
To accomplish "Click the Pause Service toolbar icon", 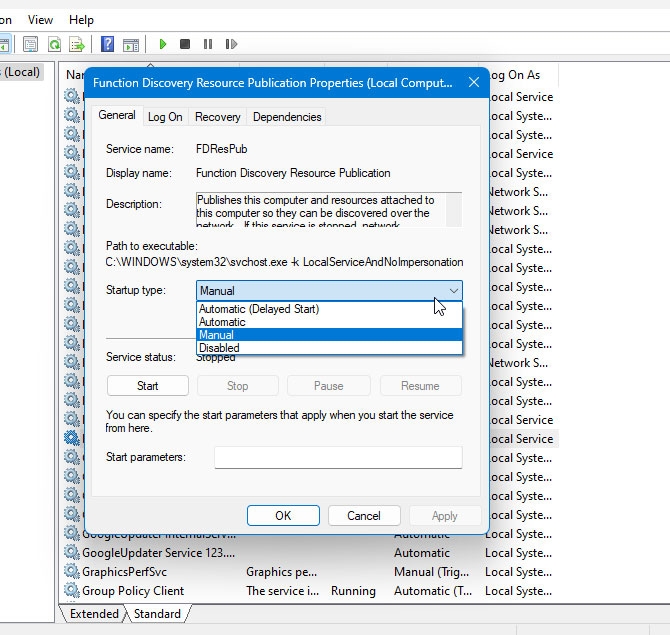I will tap(208, 44).
